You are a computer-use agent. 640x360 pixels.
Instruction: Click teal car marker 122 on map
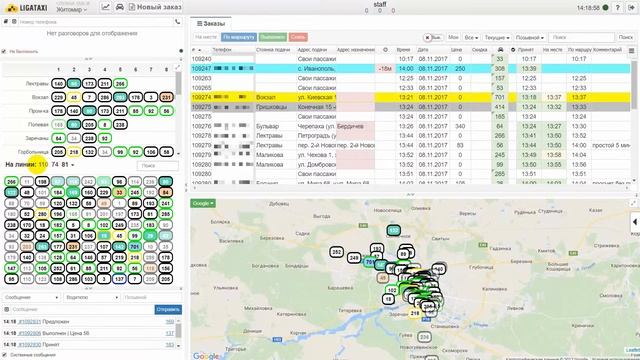pos(393,231)
